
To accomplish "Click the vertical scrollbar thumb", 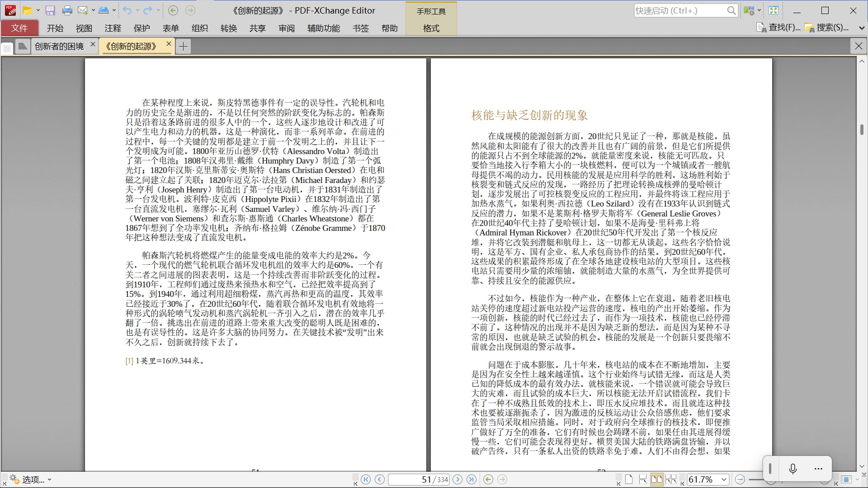I will coord(862,130).
